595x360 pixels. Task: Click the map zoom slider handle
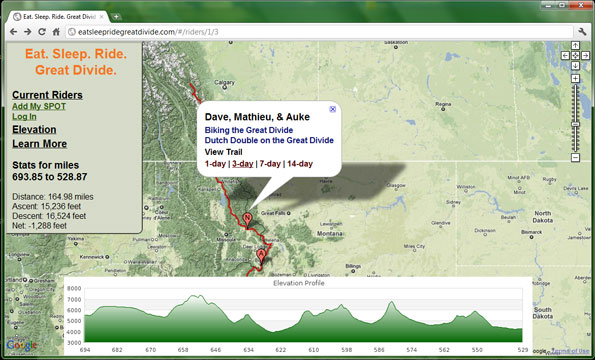pyautogui.click(x=575, y=124)
